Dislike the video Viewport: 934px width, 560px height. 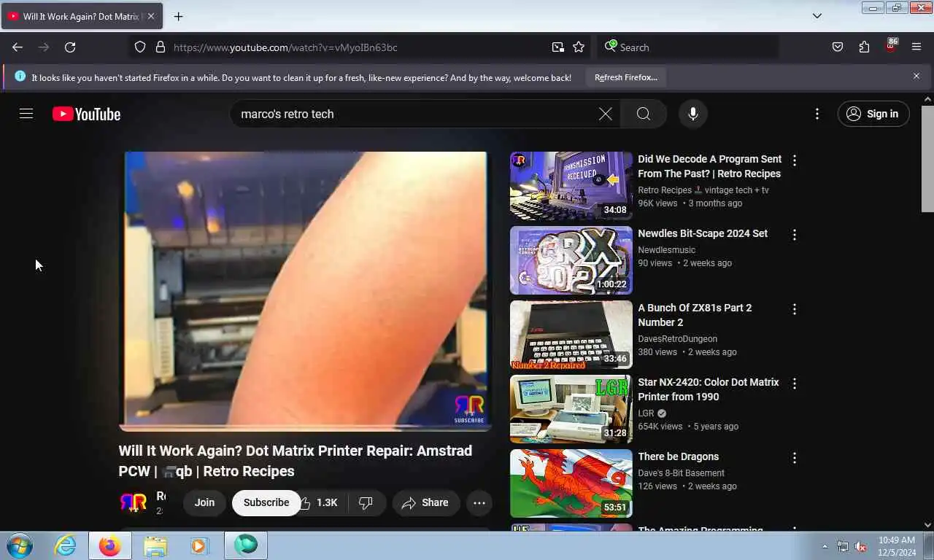[x=366, y=502]
